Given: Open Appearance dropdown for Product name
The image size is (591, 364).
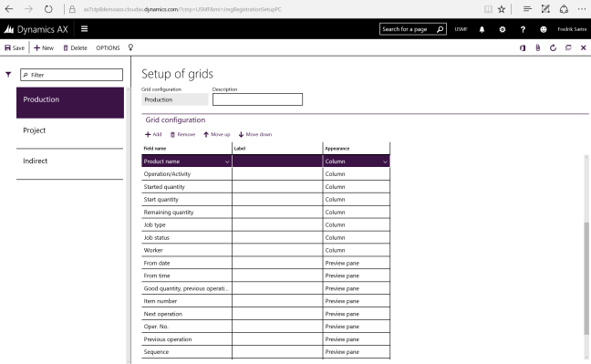Looking at the screenshot, I should [x=385, y=161].
